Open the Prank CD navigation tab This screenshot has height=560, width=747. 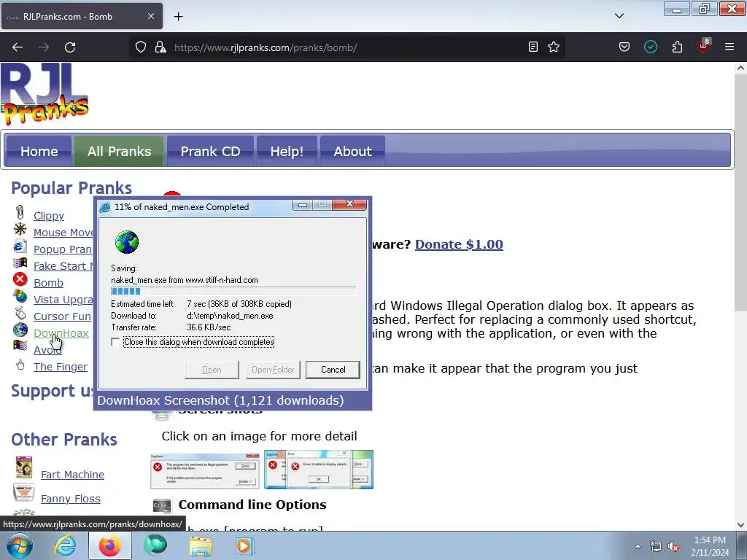click(210, 151)
